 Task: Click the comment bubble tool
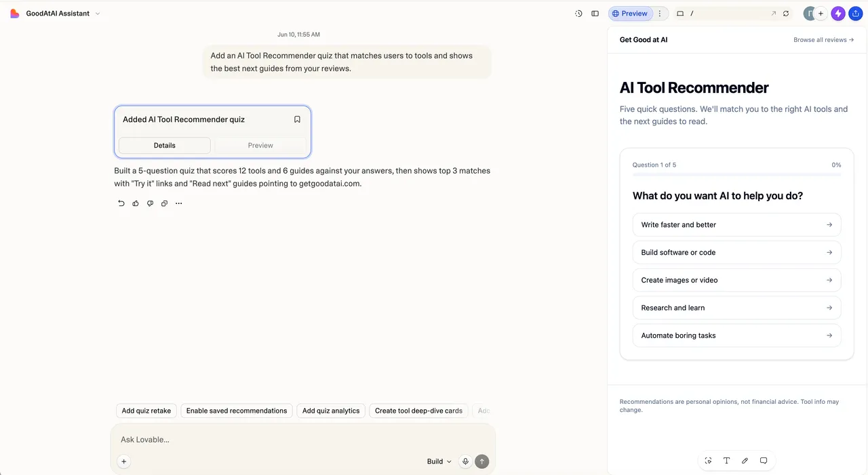(x=764, y=461)
